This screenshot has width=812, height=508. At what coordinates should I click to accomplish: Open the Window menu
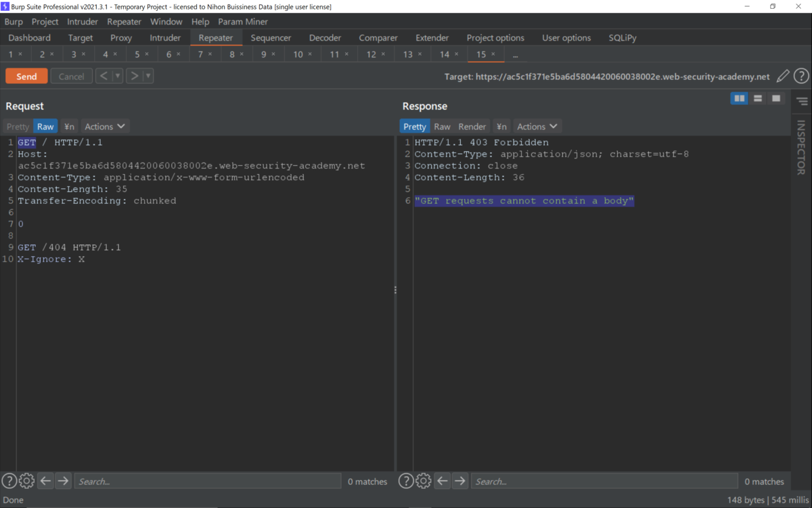point(166,22)
